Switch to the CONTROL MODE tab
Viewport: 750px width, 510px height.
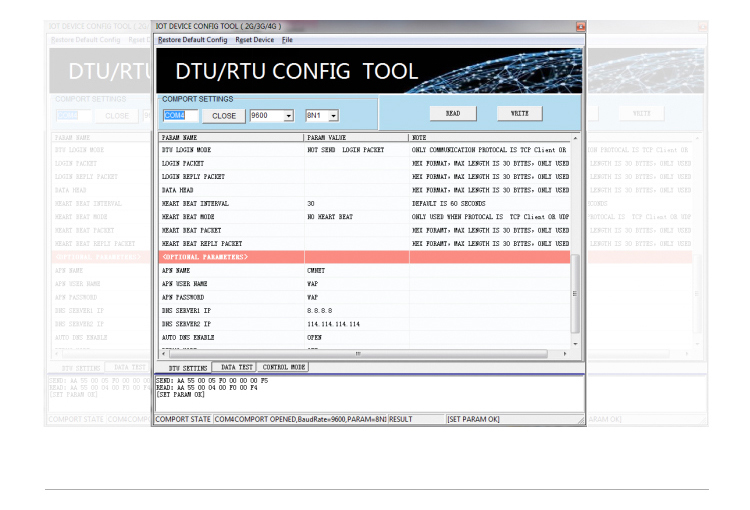(283, 368)
